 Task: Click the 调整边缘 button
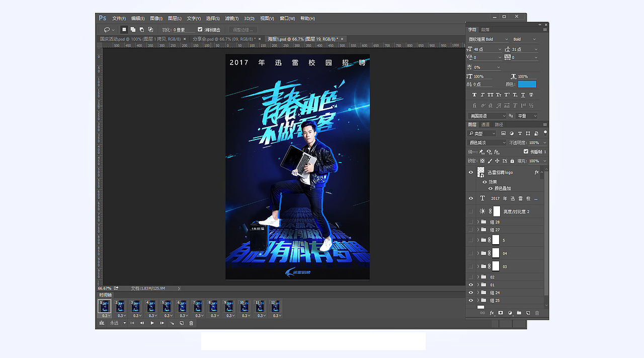(243, 30)
